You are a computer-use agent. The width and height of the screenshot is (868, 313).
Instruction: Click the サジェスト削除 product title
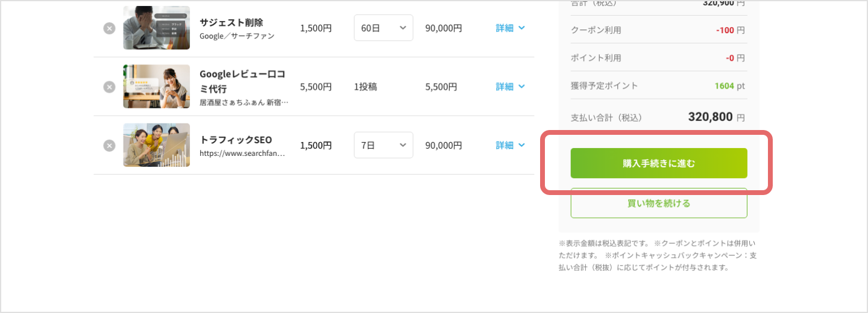(231, 23)
